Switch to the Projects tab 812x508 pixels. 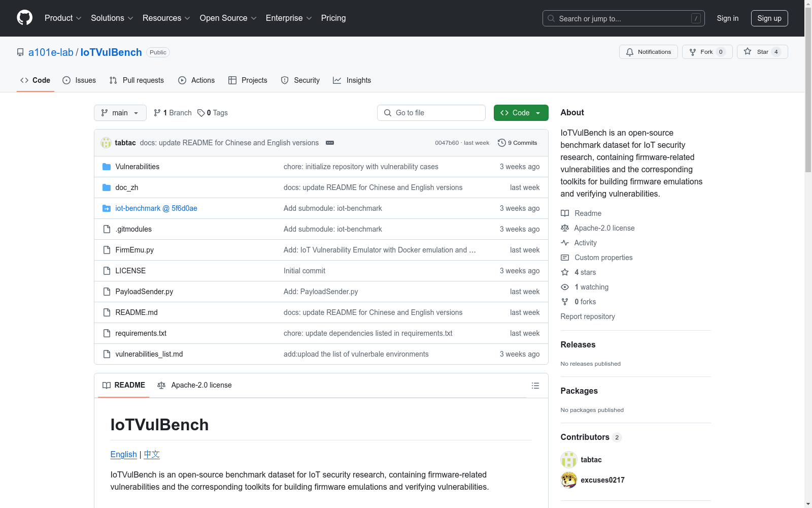point(248,80)
